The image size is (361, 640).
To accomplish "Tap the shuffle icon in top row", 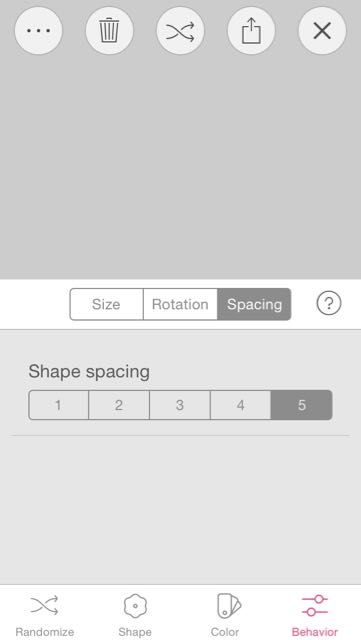I will pyautogui.click(x=180, y=31).
